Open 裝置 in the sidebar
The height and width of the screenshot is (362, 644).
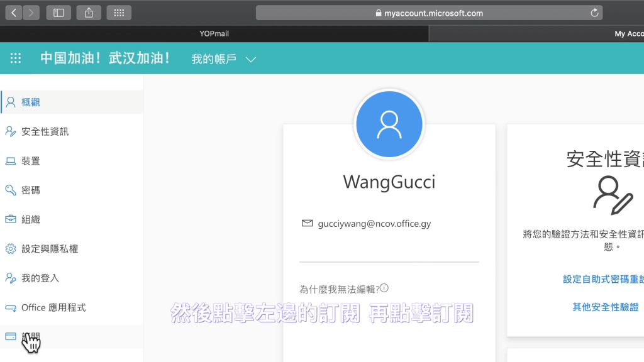click(x=72, y=161)
